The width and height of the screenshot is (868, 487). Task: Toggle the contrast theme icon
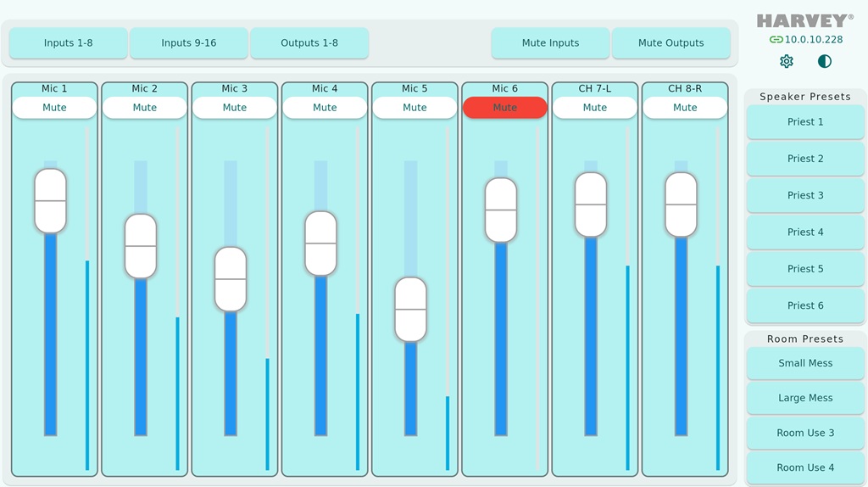[824, 61]
